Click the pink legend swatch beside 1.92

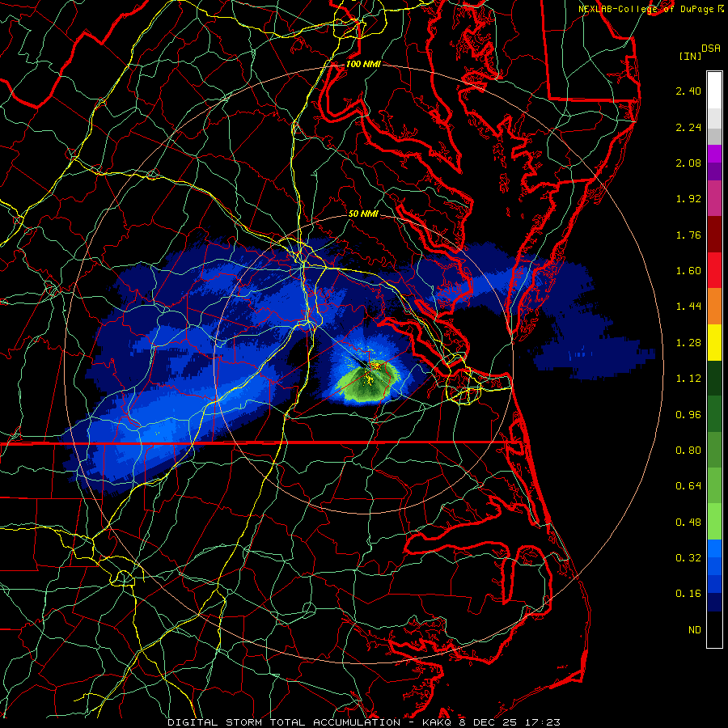pos(714,198)
